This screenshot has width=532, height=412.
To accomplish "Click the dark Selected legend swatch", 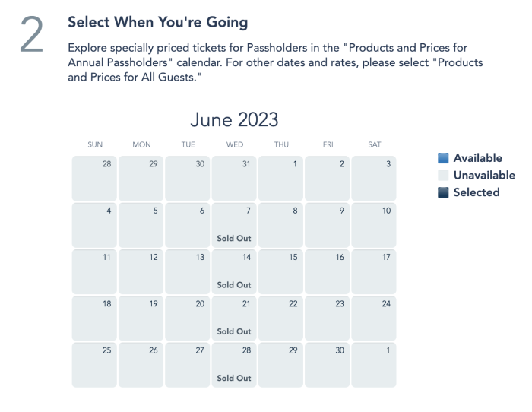I will click(x=443, y=192).
